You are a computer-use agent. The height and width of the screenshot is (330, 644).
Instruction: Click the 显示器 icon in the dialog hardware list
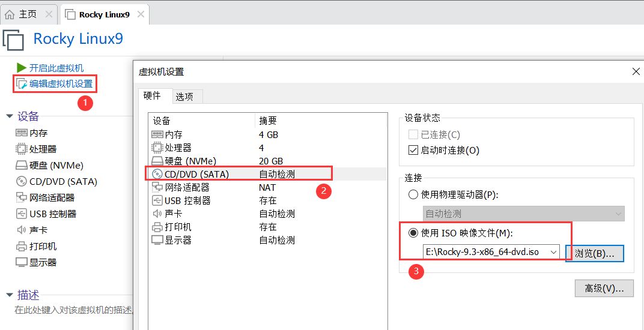coord(157,240)
